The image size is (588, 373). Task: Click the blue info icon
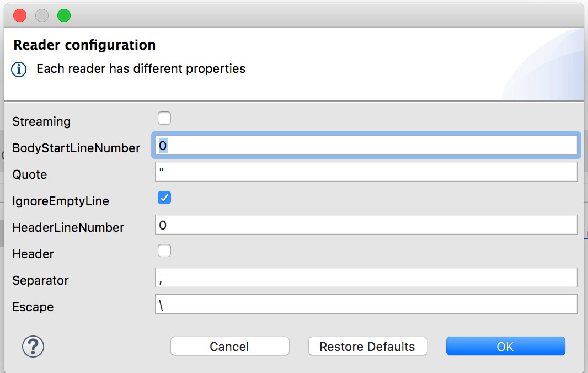(19, 70)
